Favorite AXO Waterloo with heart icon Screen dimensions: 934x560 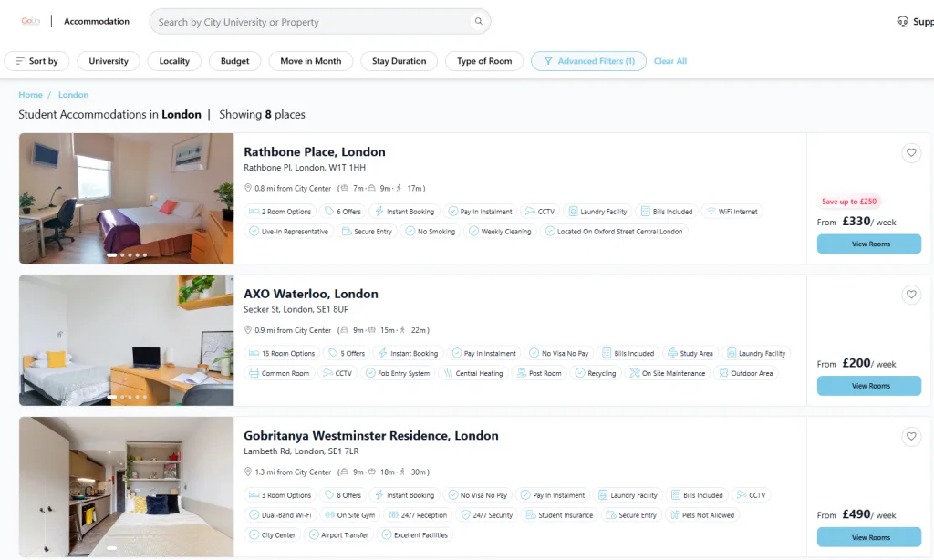[x=910, y=295]
